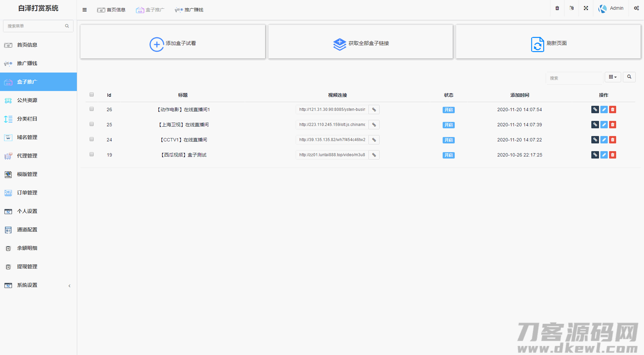The height and width of the screenshot is (355, 644).
Task: Open the settings gears icon at top right
Action: 636,8
